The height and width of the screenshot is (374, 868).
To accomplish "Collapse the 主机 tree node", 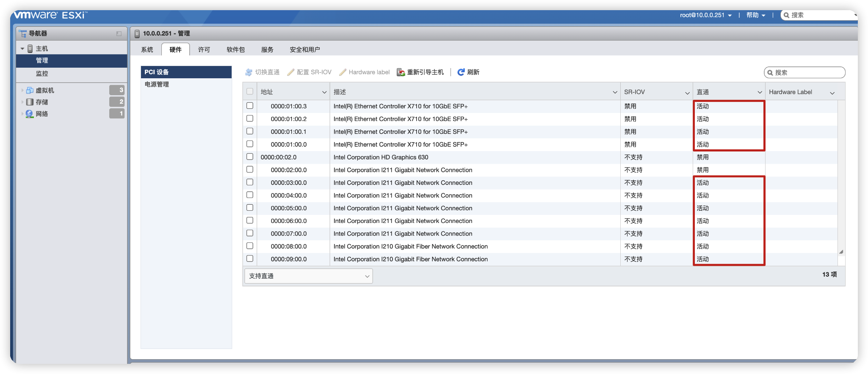I will 22,49.
